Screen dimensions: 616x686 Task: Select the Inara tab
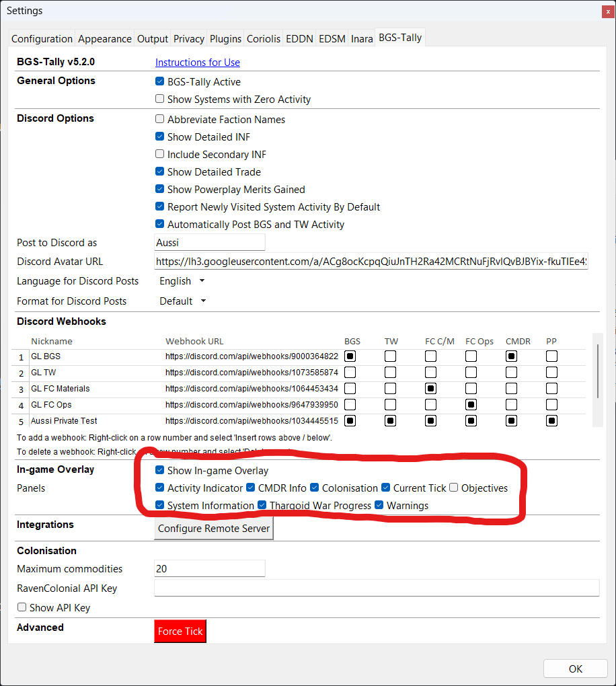361,39
